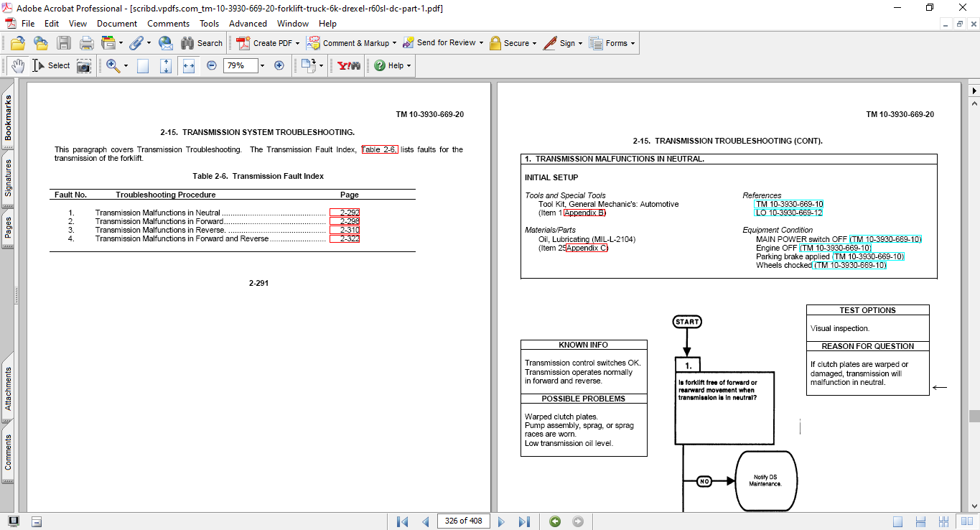Toggle the Pages side panel

click(x=8, y=227)
